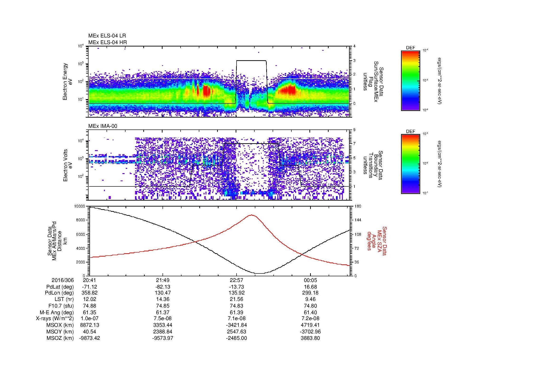Click the red high-flux electron burst right of flag plateau

point(287,90)
